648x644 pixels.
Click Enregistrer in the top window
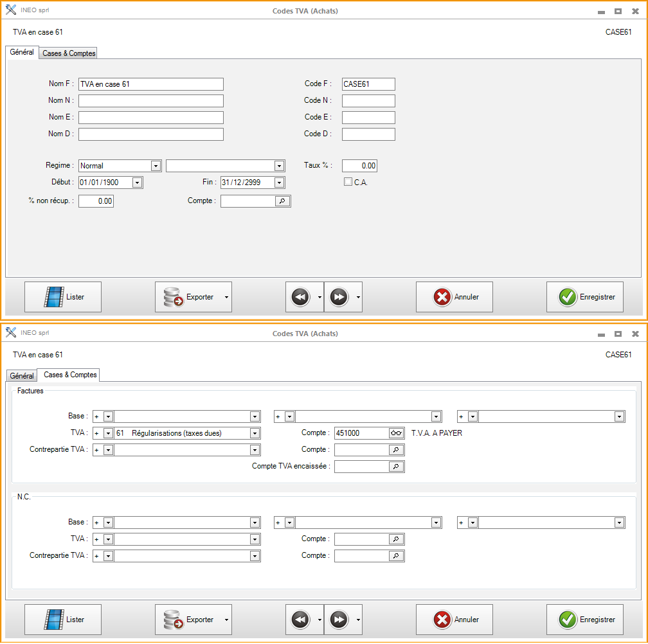click(x=584, y=297)
